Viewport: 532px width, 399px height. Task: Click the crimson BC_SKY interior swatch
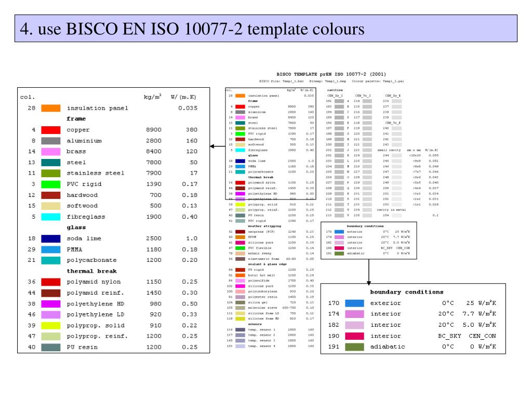354,336
